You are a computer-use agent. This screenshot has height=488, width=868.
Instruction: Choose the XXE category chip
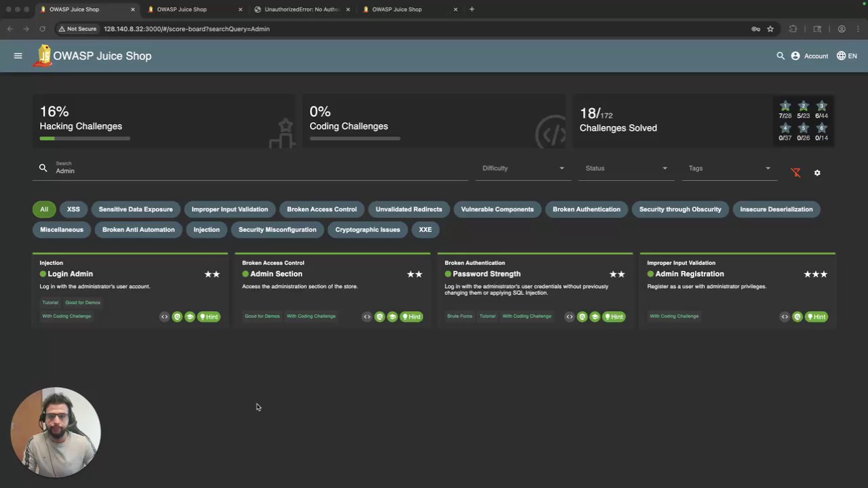(x=425, y=230)
